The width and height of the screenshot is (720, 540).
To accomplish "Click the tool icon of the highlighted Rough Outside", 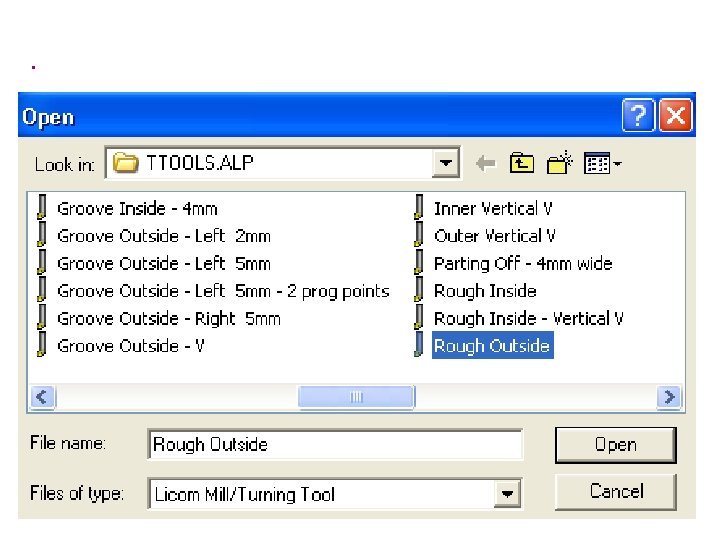I will point(418,345).
